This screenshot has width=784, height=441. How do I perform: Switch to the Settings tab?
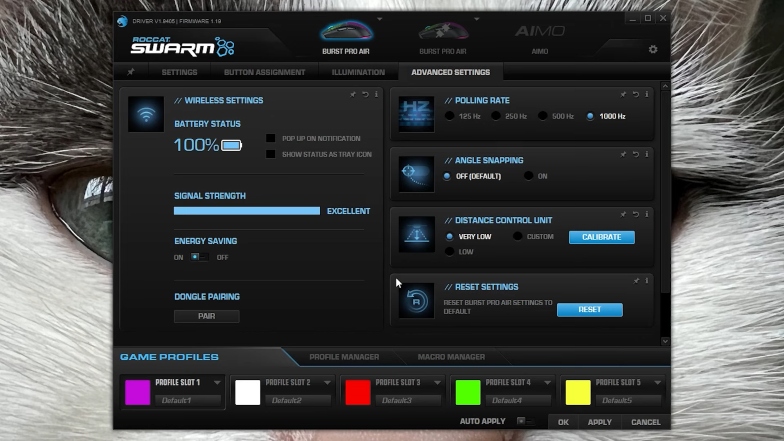tap(179, 72)
